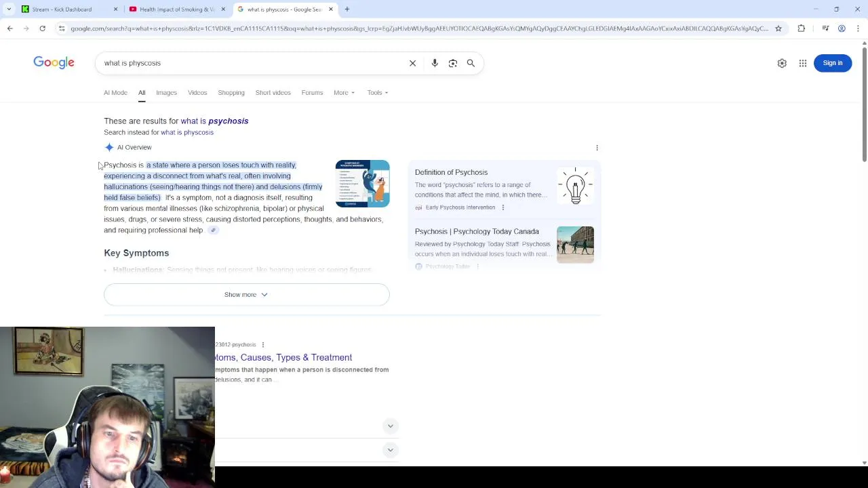Open a new browser tab
Viewport: 868px width, 488px height.
click(347, 9)
